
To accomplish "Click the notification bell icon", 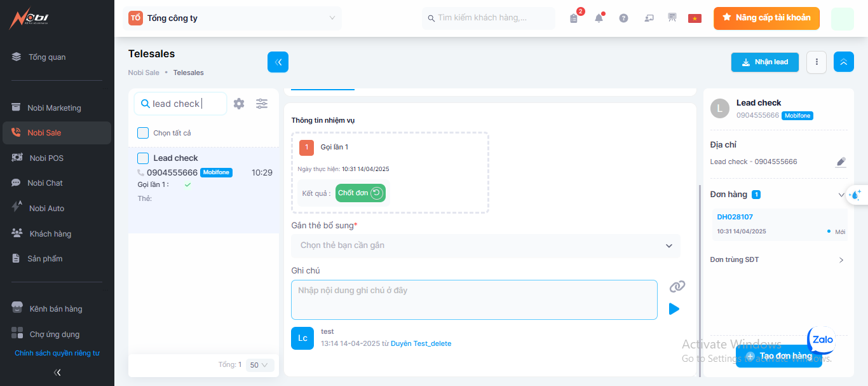I will coord(599,18).
